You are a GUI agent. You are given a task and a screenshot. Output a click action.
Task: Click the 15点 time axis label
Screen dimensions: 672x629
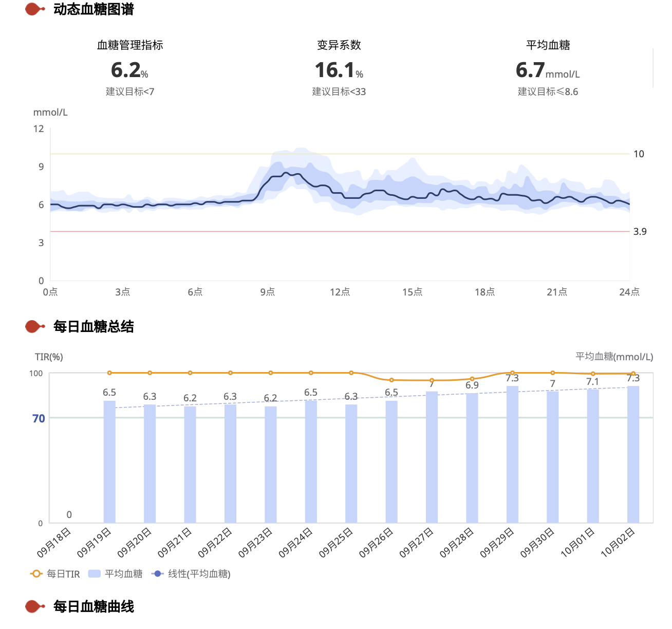tap(413, 292)
